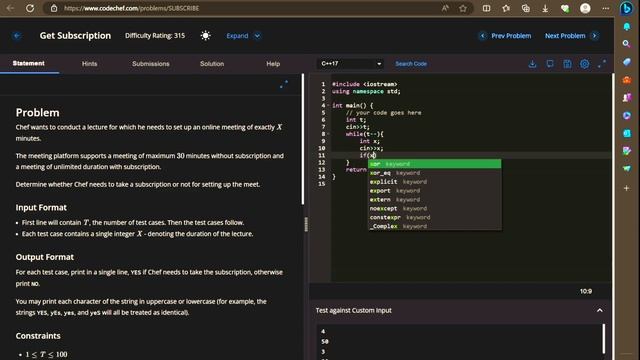Click the 'Get Subscription' title
This screenshot has height=360, width=640.
point(75,36)
